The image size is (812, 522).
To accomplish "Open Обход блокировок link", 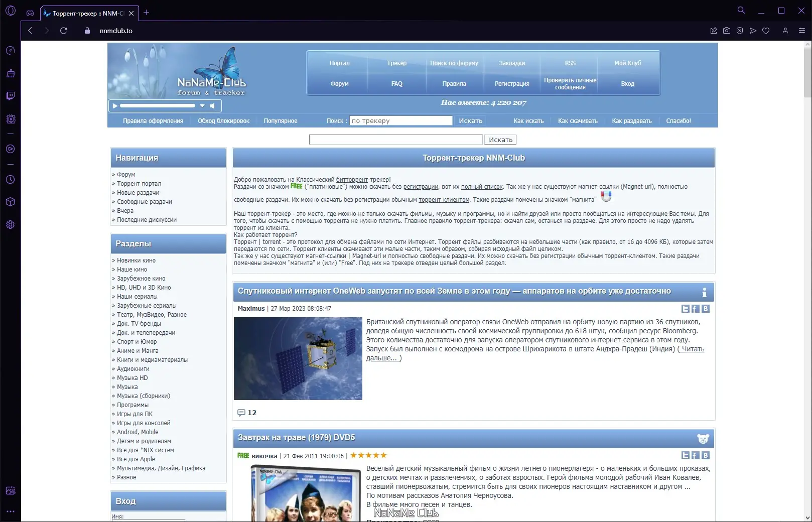I will [223, 121].
